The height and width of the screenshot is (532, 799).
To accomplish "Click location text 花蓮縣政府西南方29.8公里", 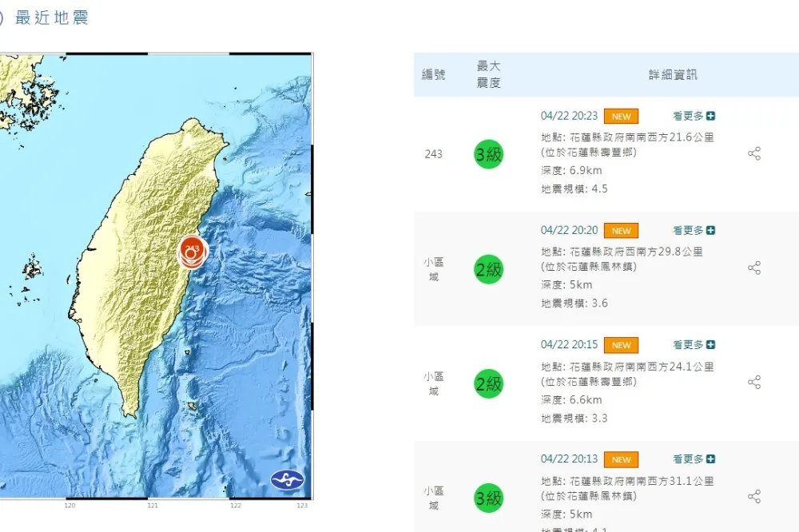I will click(637, 252).
